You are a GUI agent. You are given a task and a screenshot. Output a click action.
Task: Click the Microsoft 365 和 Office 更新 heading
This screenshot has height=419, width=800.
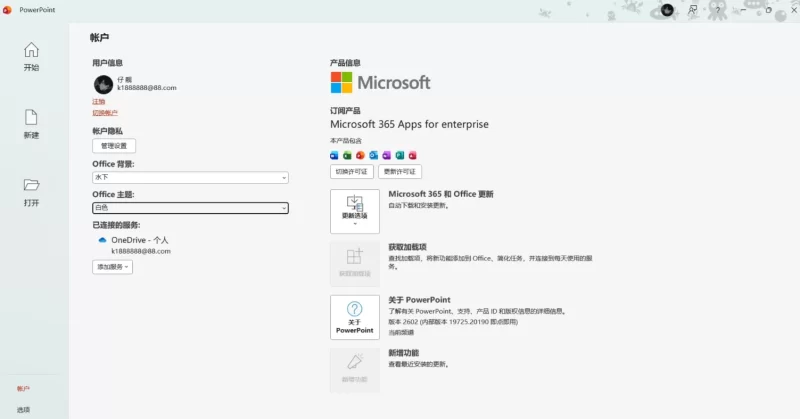click(441, 194)
